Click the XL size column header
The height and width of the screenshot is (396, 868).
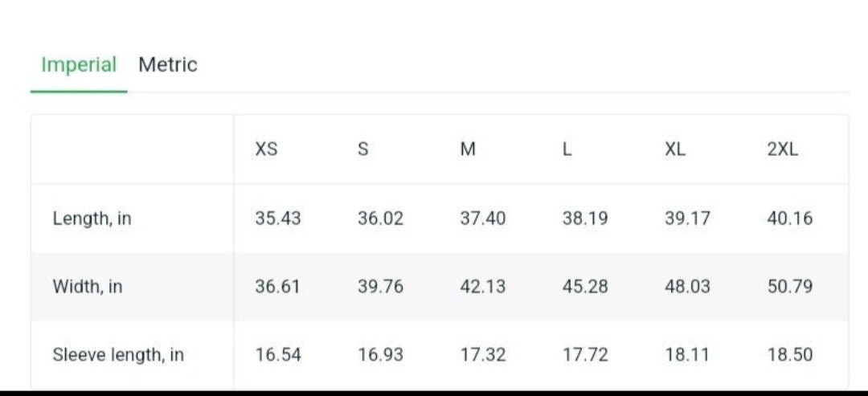pos(675,149)
